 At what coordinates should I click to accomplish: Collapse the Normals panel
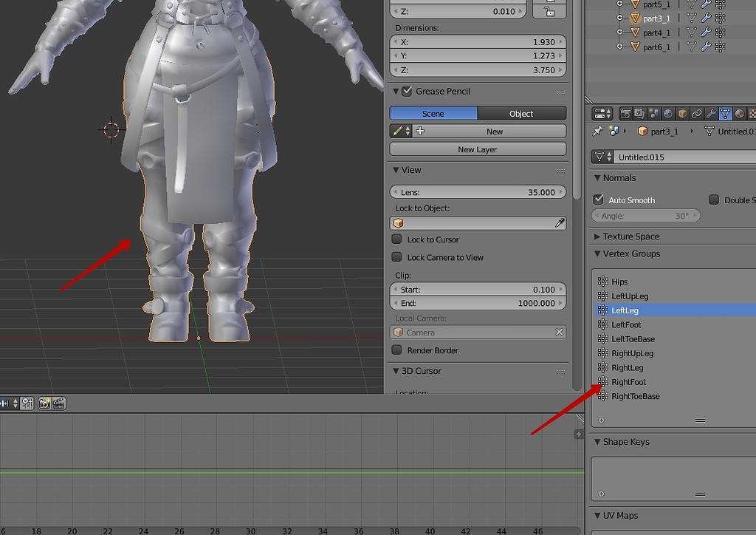coord(597,178)
